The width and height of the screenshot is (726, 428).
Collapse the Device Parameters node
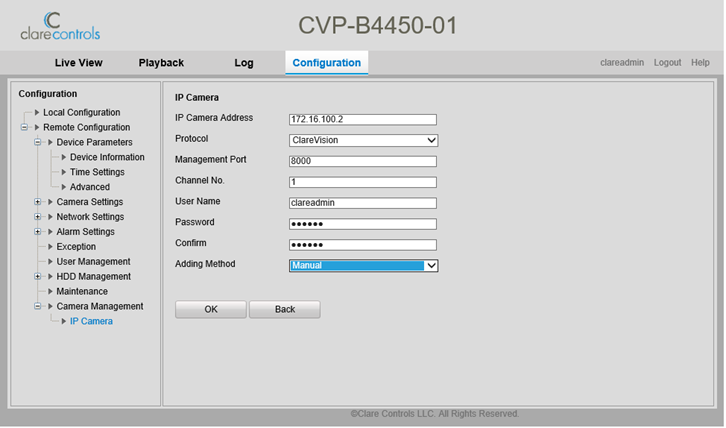38,142
